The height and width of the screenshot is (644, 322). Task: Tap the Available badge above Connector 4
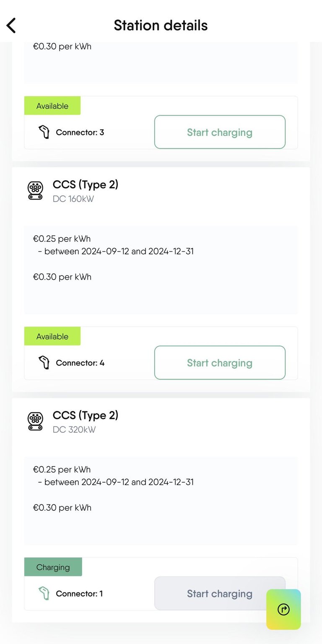click(52, 337)
